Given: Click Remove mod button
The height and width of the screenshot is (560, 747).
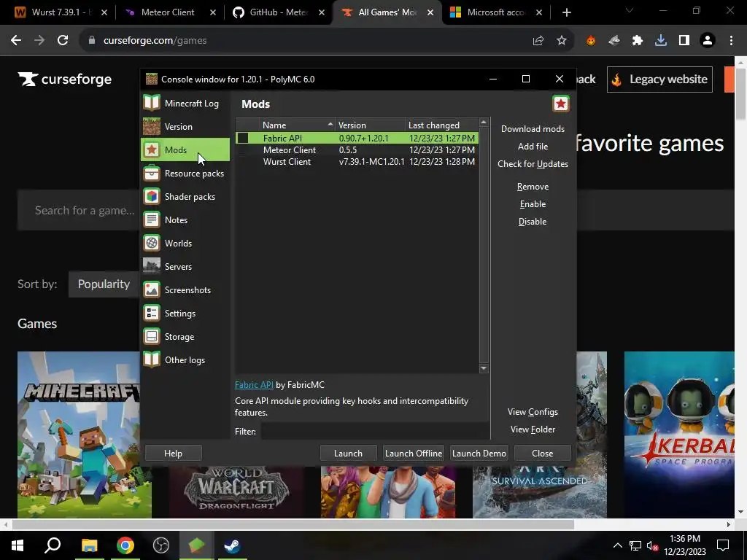Looking at the screenshot, I should 533,187.
